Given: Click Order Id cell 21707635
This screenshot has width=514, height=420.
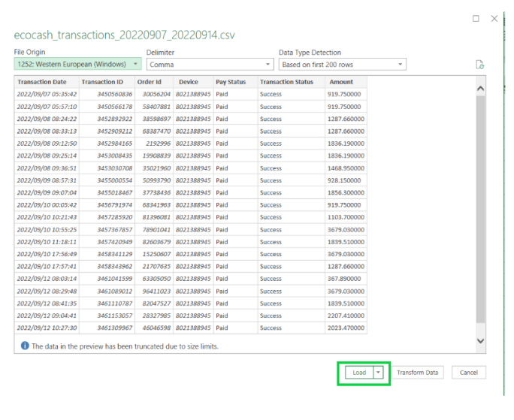Looking at the screenshot, I should pos(154,266).
